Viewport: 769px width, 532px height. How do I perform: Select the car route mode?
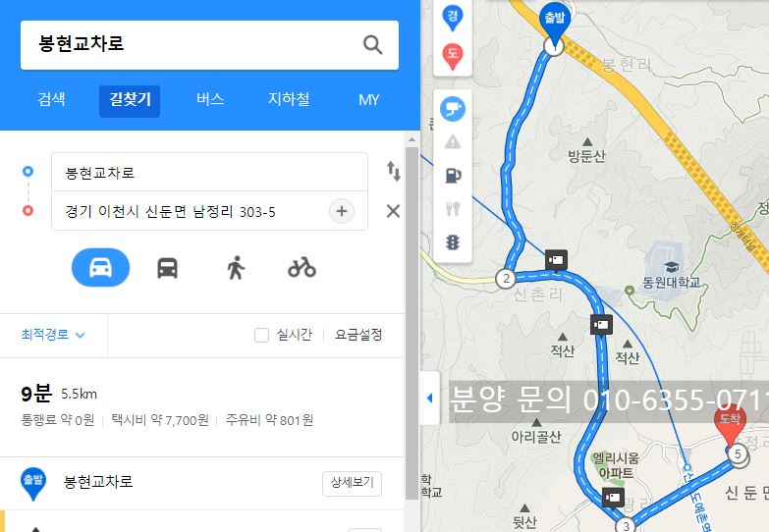coord(100,268)
